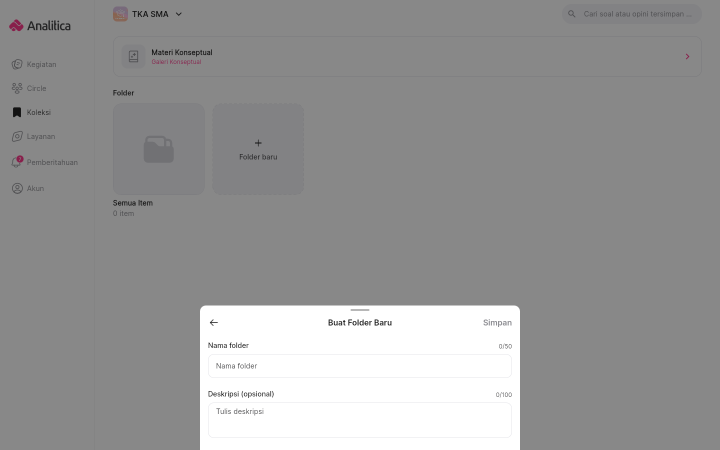
Task: Click the back arrow in the dialog
Action: [214, 322]
